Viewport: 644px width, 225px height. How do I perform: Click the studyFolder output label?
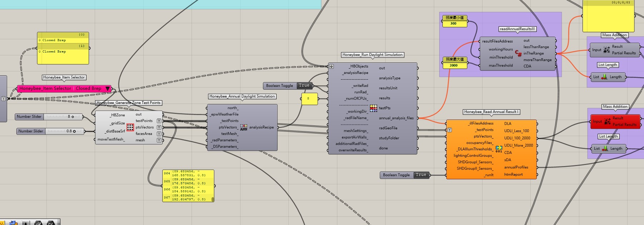click(389, 138)
